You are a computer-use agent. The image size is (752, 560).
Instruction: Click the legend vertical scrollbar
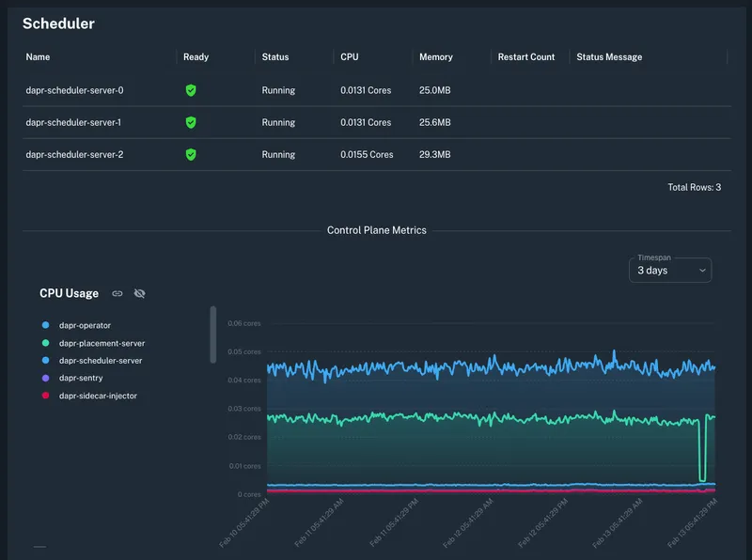[x=213, y=334]
